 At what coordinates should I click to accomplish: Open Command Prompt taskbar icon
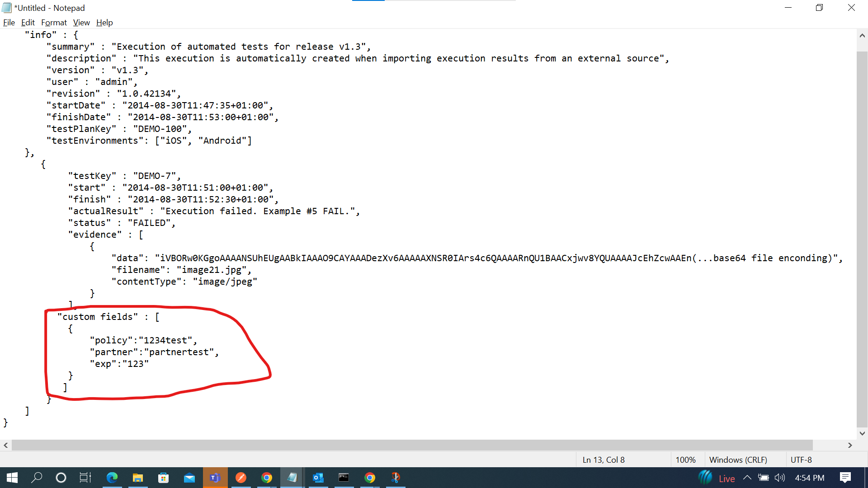[x=344, y=478]
